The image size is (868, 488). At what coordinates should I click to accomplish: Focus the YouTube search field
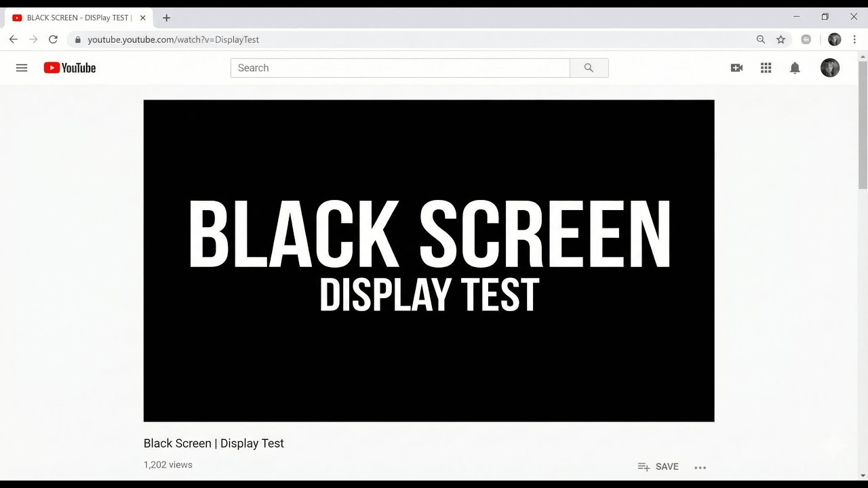(400, 68)
